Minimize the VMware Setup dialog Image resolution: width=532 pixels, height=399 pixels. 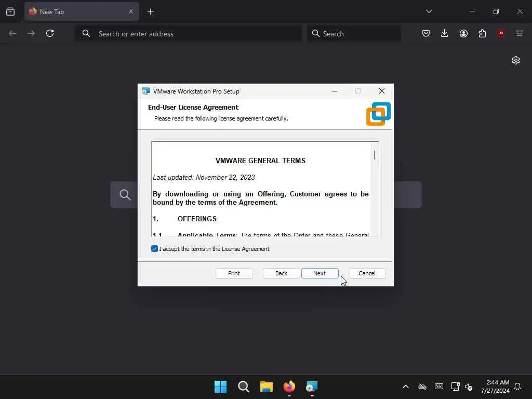point(335,91)
